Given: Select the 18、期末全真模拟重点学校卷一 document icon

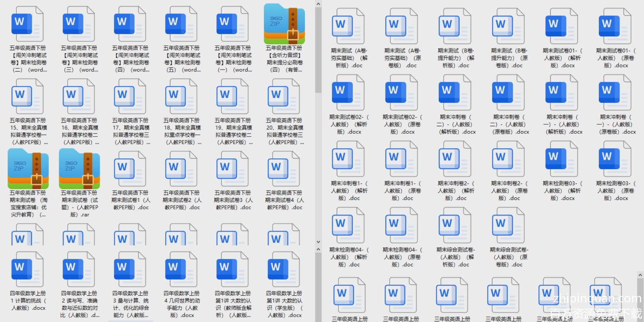Looking at the screenshot, I should tap(181, 97).
